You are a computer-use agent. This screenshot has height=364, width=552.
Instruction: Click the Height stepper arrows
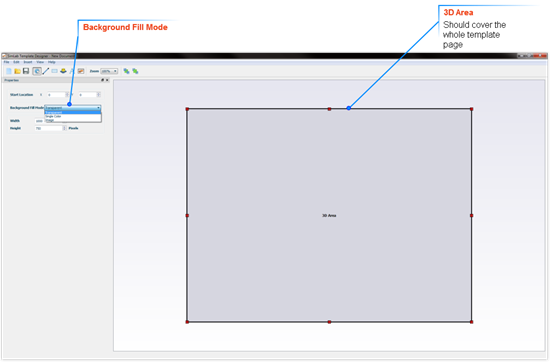coord(64,128)
